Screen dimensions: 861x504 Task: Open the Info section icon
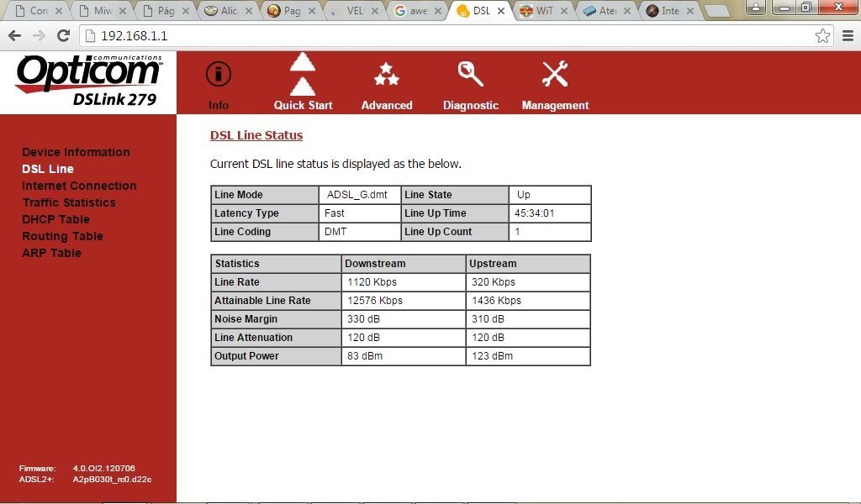click(219, 74)
